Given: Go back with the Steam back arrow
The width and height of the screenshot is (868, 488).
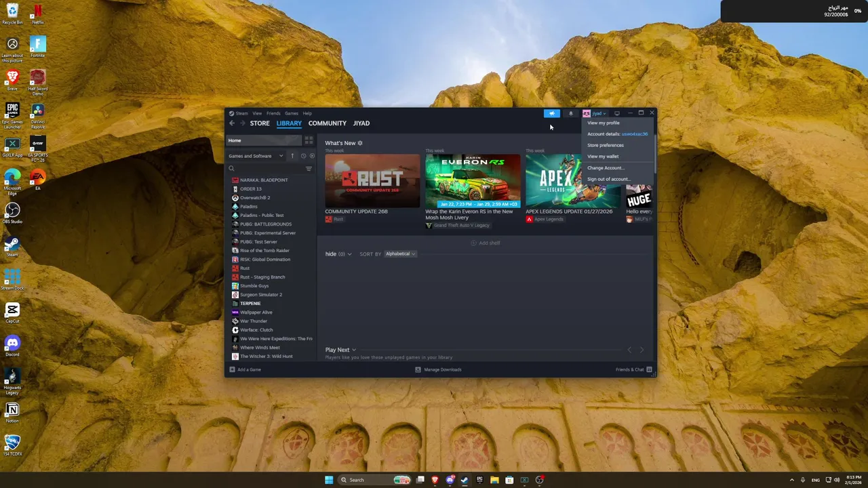Looking at the screenshot, I should (232, 123).
